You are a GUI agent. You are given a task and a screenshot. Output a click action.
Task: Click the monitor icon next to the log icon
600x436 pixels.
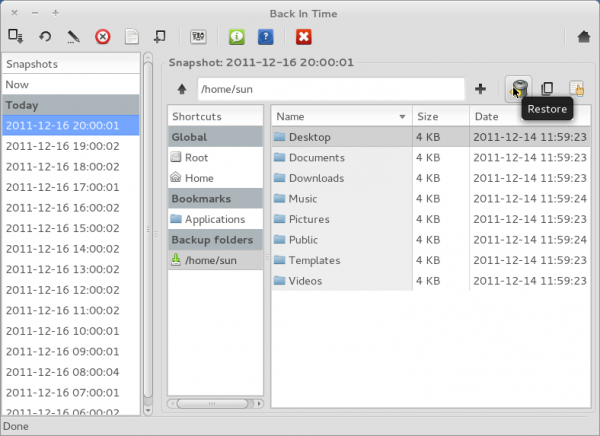[160, 37]
